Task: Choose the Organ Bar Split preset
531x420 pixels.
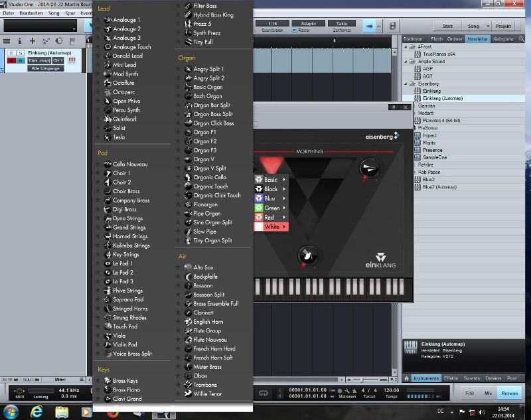Action: (212, 105)
